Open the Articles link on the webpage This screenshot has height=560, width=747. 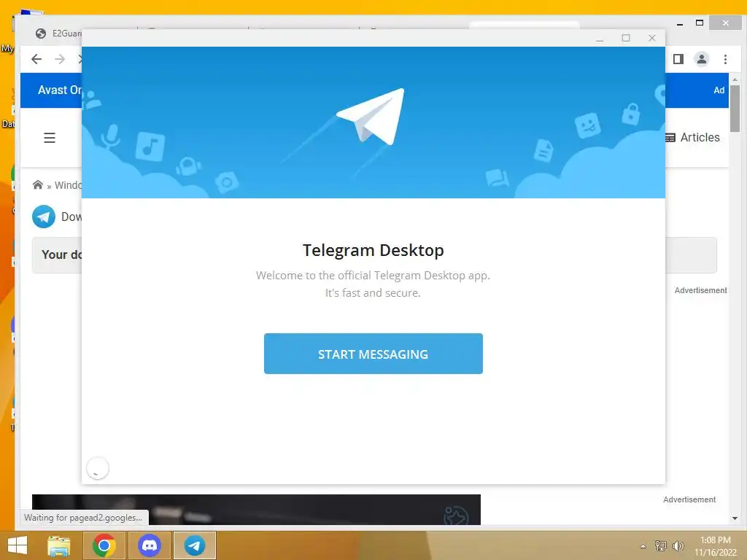692,138
